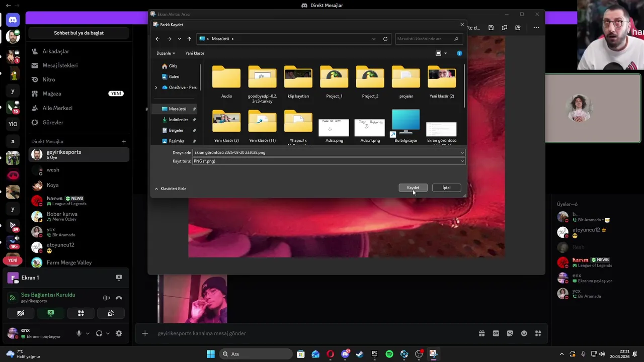Click the copy icon in Snipping Tool

[504, 28]
